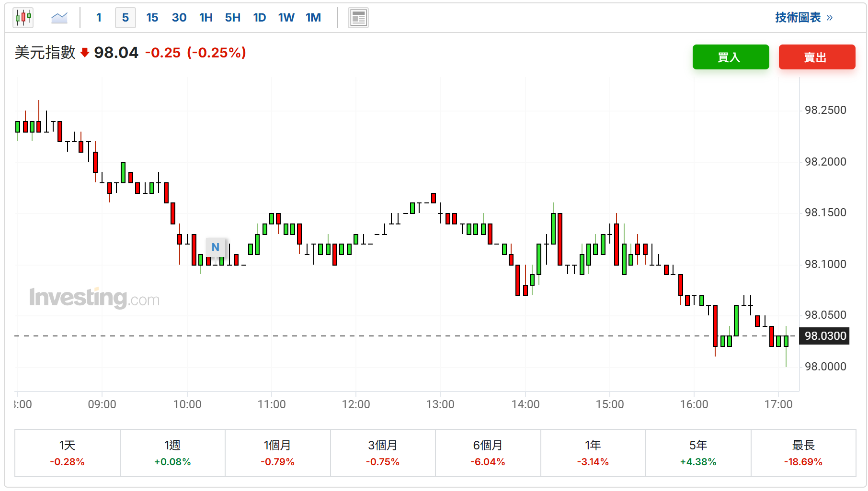The width and height of the screenshot is (868, 491).
Task: Click the 13:00 time axis label
Action: coord(440,404)
